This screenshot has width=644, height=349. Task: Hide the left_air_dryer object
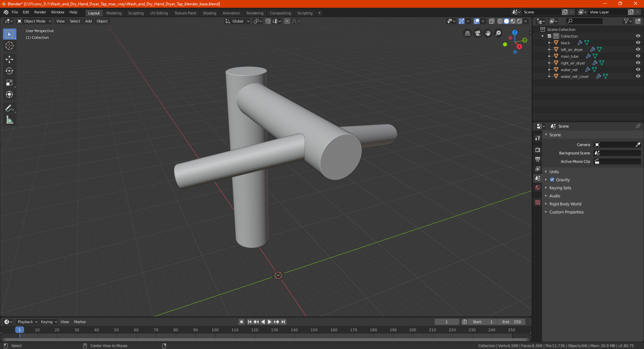638,49
